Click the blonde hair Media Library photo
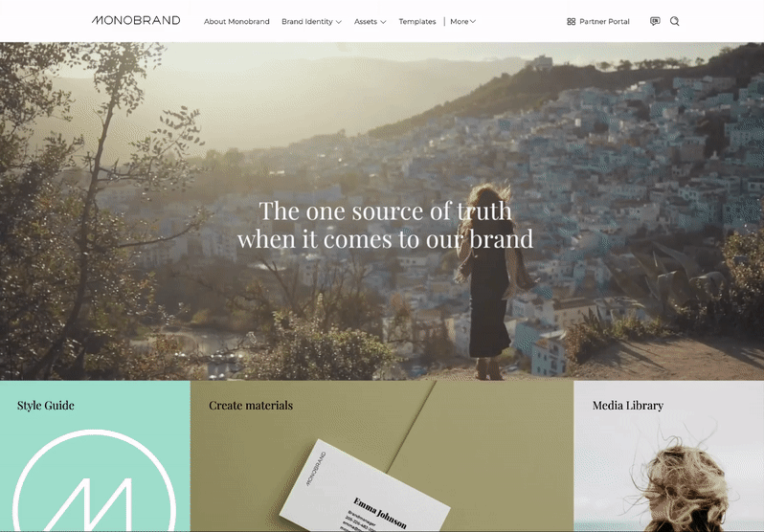The image size is (764, 532). click(x=680, y=487)
